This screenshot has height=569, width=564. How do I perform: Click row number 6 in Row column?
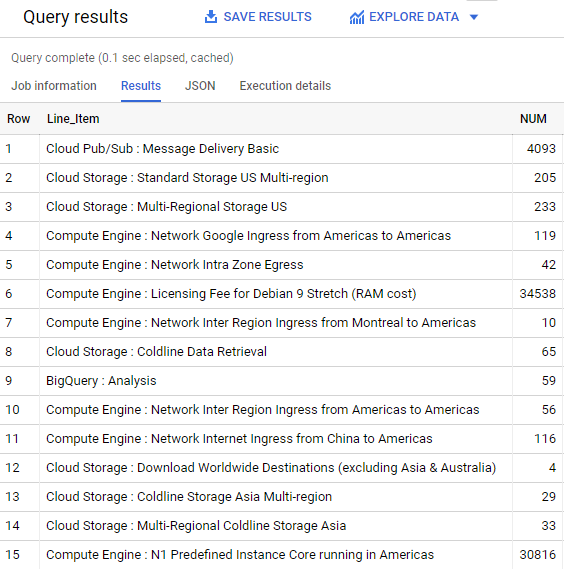click(x=9, y=294)
